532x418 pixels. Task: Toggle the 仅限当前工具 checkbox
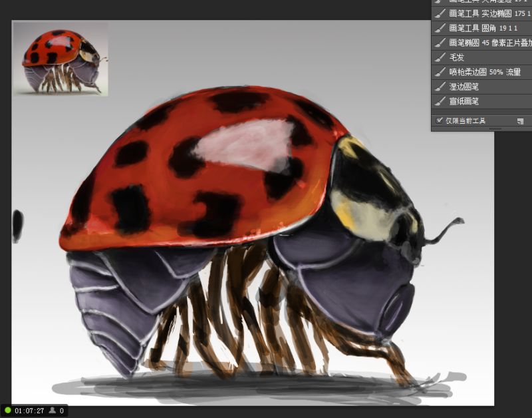[x=440, y=120]
